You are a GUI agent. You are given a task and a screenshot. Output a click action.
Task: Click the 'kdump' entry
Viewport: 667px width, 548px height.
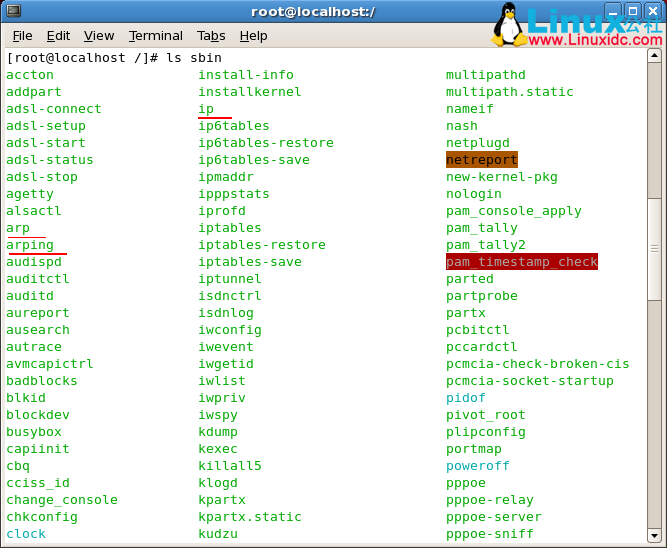(x=218, y=432)
